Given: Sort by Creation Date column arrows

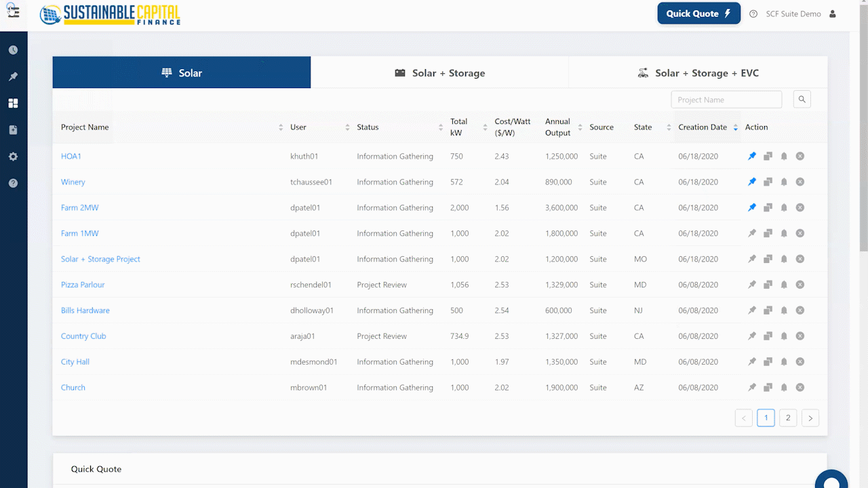Looking at the screenshot, I should tap(736, 127).
